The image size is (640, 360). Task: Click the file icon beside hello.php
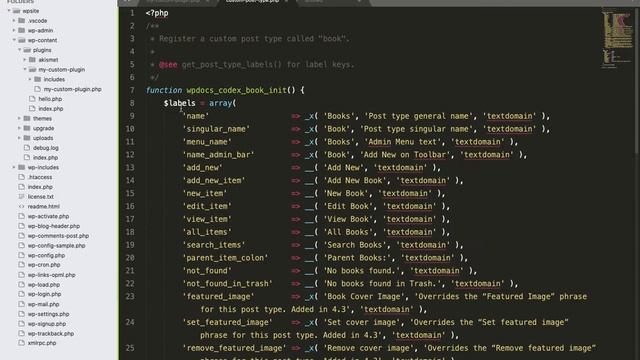point(32,99)
